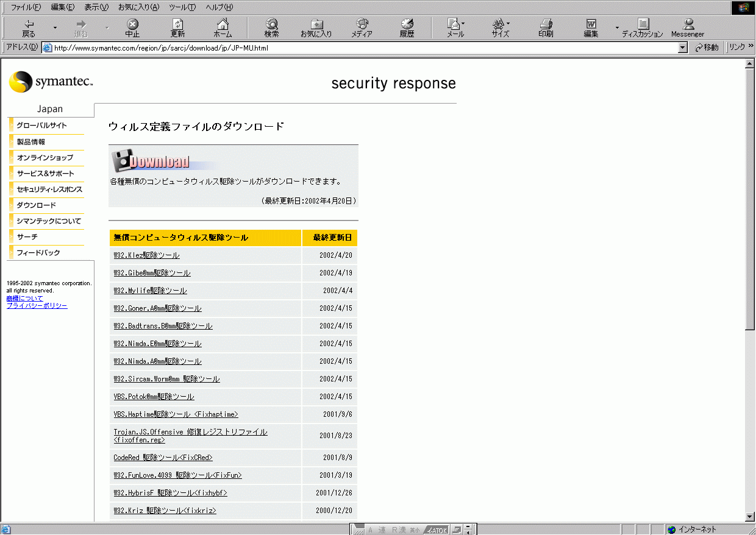Screen dimensions: 756x535
Task: Open W32.Klez駆除ツール link
Action: [146, 255]
